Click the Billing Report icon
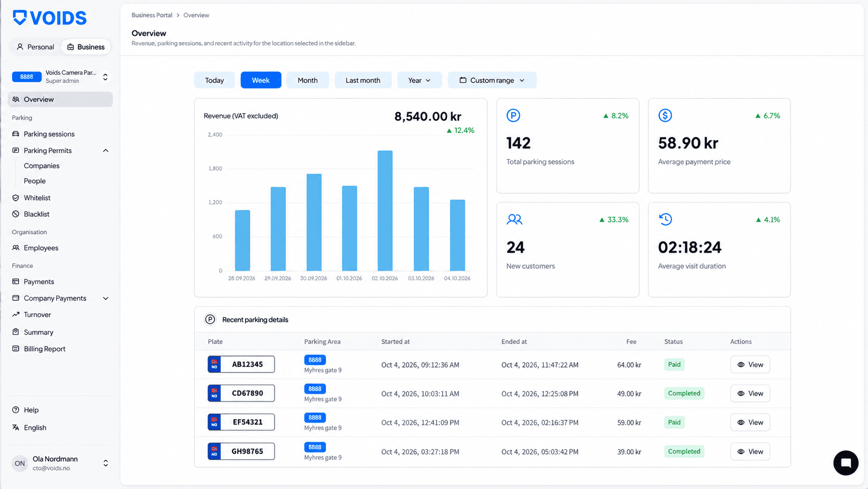 pos(16,349)
